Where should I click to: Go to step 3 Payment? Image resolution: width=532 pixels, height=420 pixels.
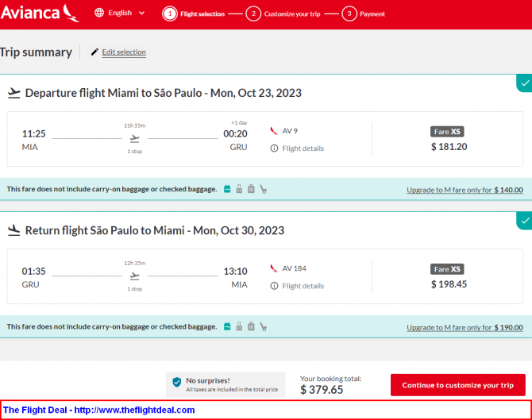coord(364,14)
